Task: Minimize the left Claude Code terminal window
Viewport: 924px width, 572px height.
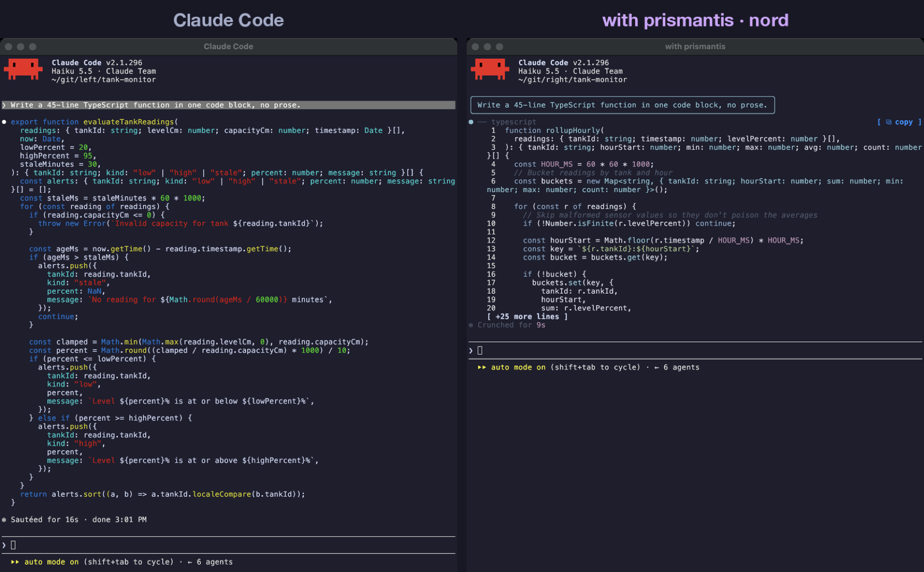Action: click(x=21, y=47)
